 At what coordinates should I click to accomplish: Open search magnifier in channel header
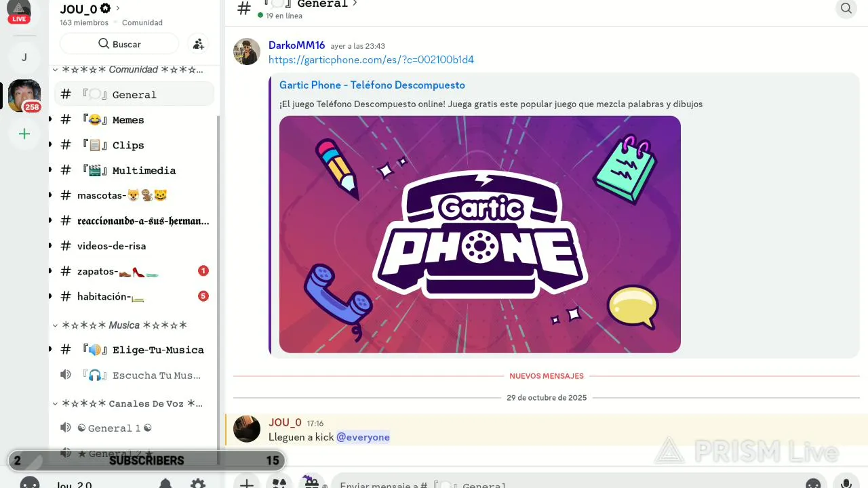click(846, 9)
